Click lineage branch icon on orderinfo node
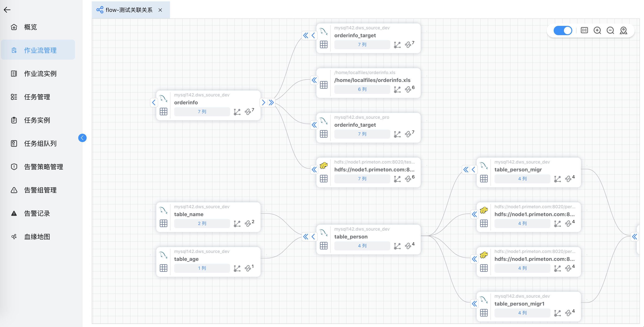The width and height of the screenshot is (644, 327). pyautogui.click(x=237, y=112)
